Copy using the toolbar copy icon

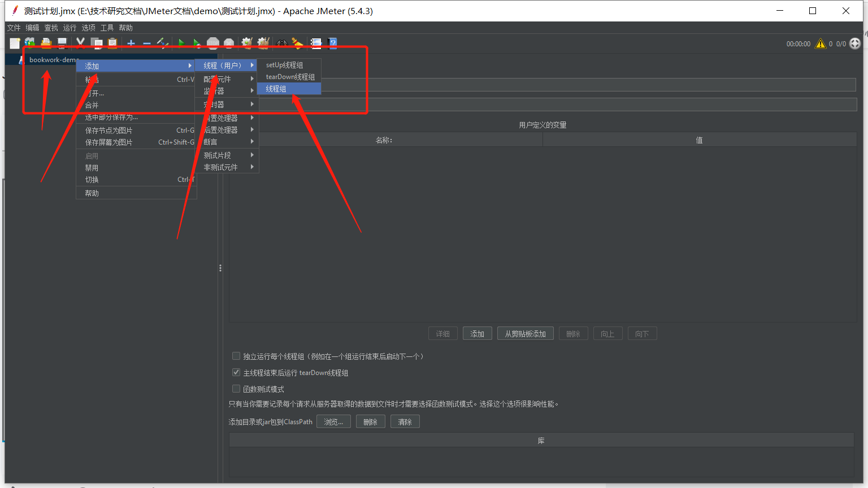97,43
